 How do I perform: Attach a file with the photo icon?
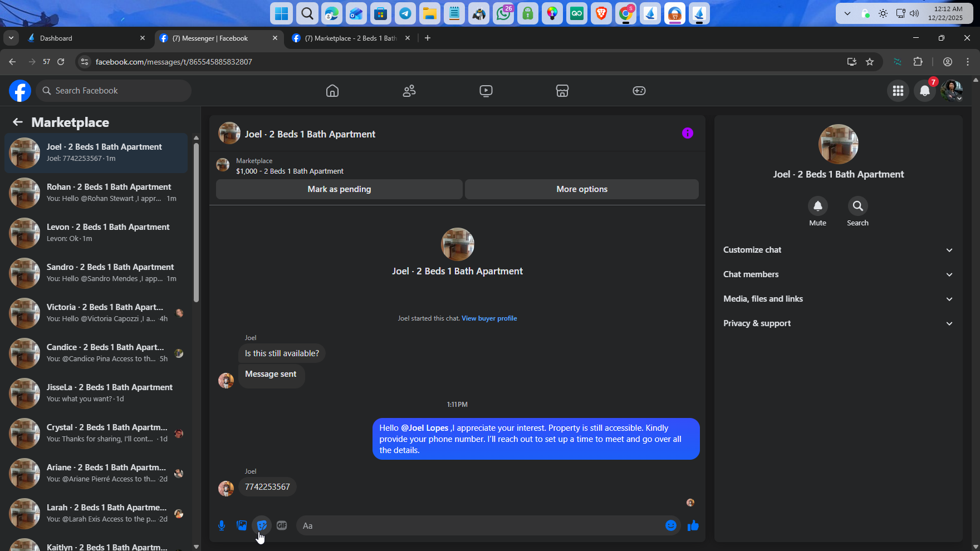242,525
